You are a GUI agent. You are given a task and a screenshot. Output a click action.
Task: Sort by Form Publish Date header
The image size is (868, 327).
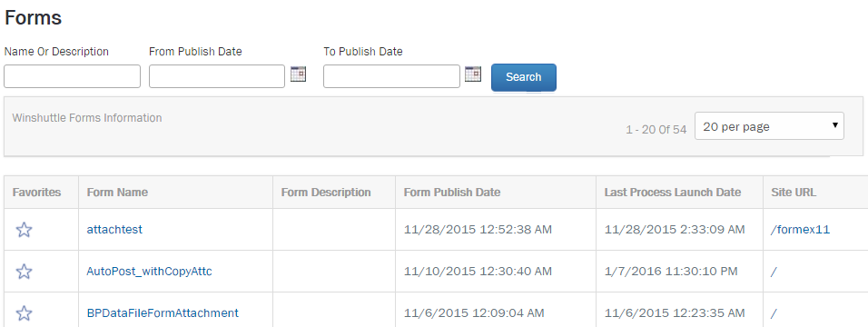(452, 193)
